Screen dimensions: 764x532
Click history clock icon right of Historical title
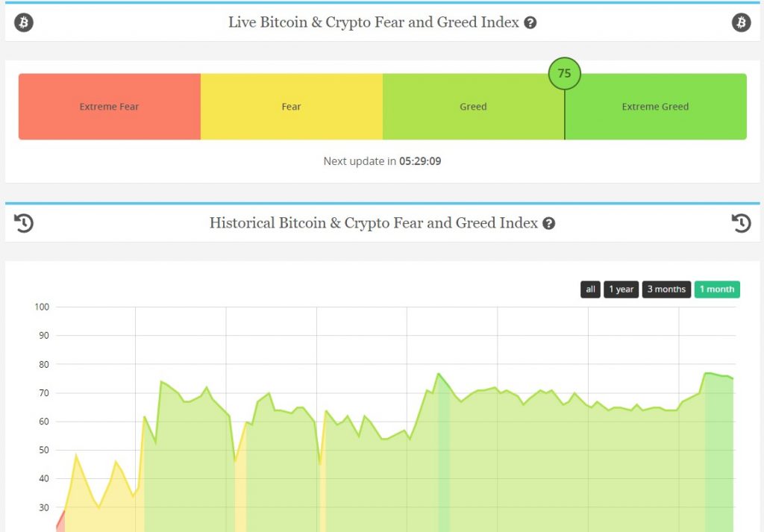741,223
